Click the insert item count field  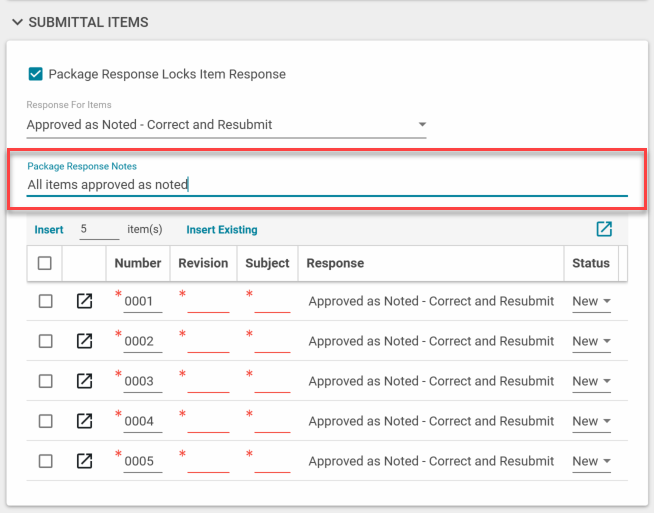pyautogui.click(x=98, y=230)
